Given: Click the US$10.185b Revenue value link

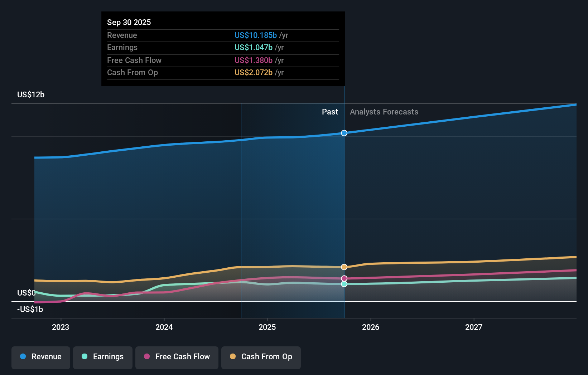Looking at the screenshot, I should 255,35.
